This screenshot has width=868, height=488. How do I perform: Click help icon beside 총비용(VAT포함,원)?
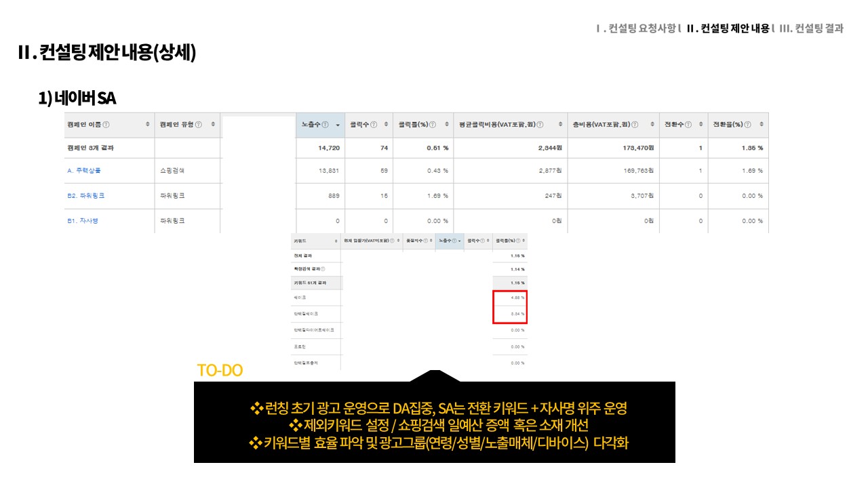pos(635,125)
